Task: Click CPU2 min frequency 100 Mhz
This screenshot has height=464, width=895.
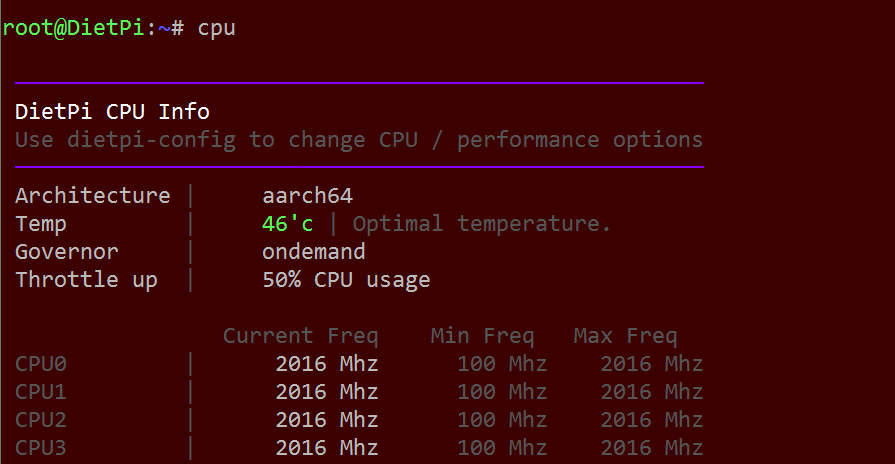Action: click(x=502, y=419)
